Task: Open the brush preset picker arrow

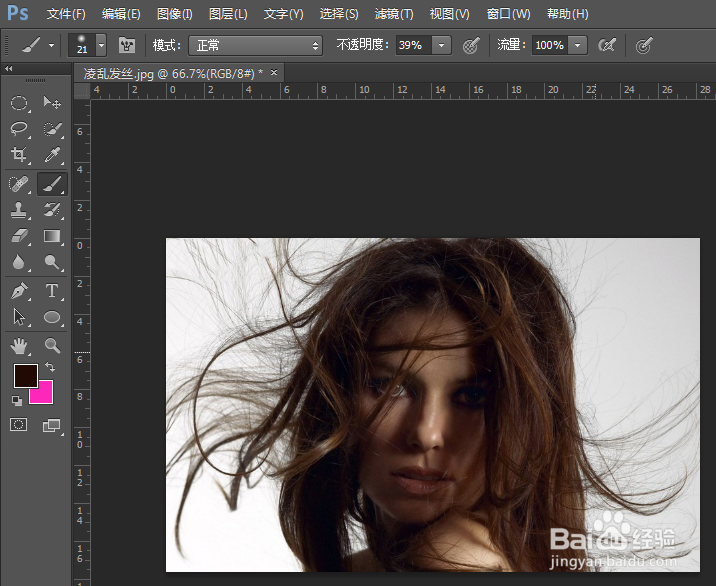Action: [101, 46]
